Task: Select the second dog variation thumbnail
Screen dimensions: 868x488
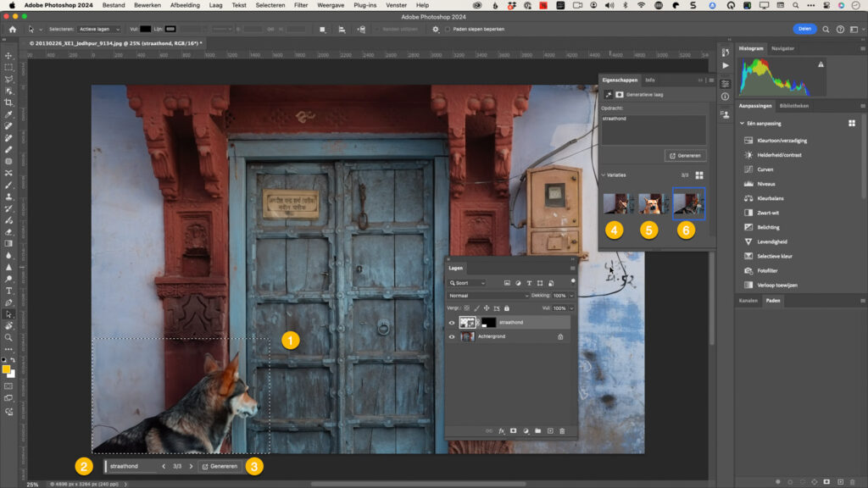Action: click(x=652, y=203)
